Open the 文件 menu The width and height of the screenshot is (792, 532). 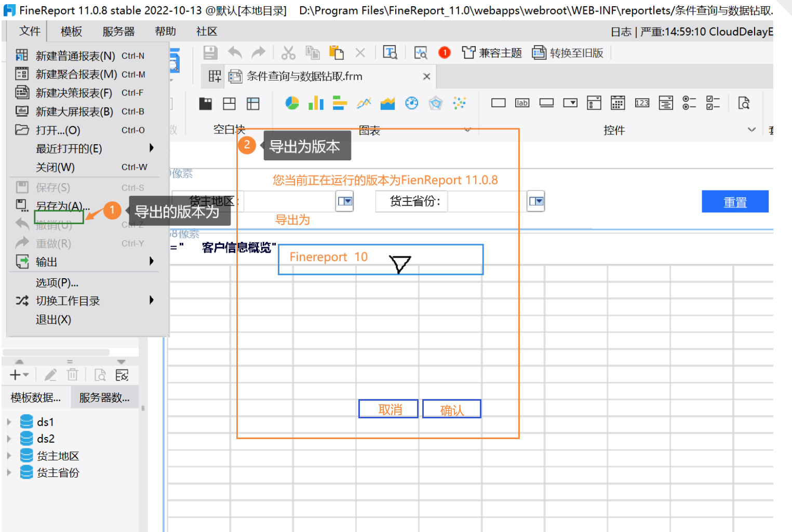[x=30, y=31]
